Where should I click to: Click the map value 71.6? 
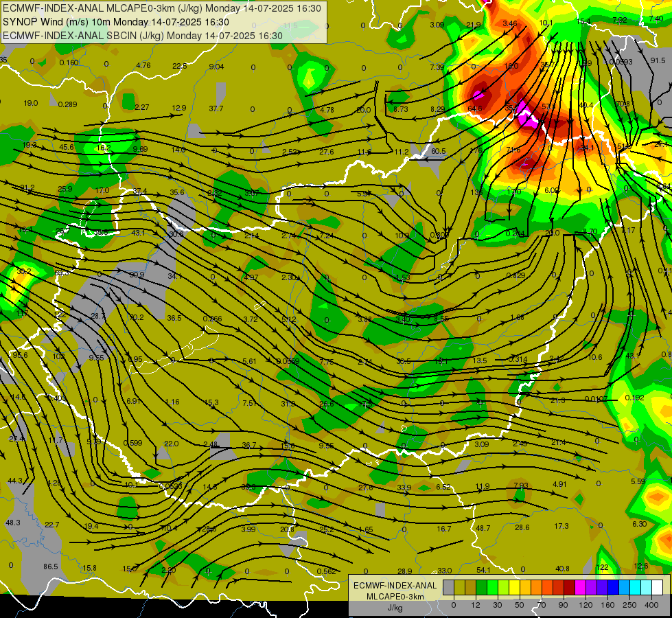coord(513,150)
